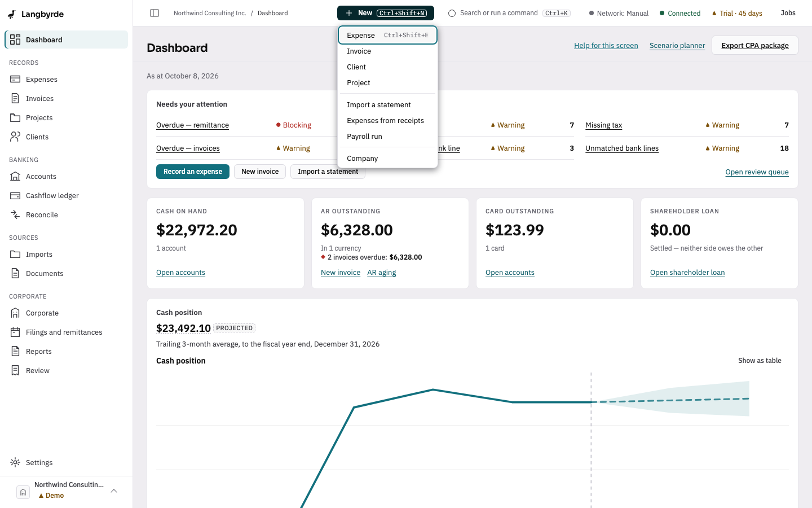The height and width of the screenshot is (508, 812).
Task: Click the Langbyrde logo icon
Action: (11, 14)
